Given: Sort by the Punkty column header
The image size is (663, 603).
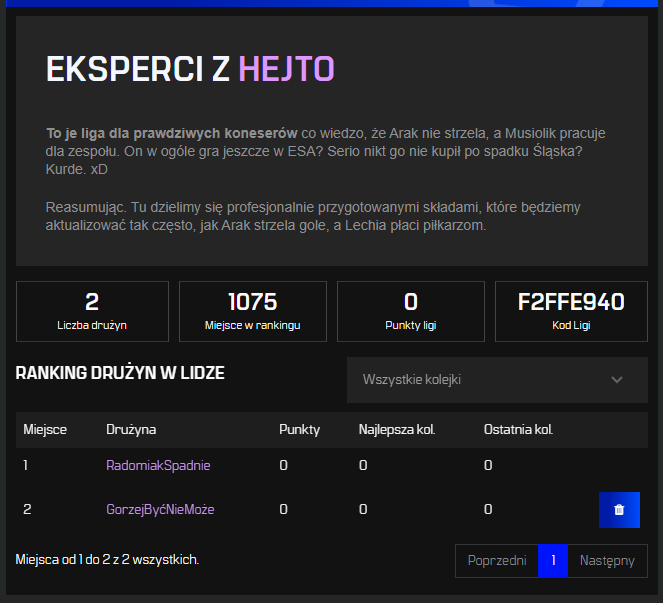Looking at the screenshot, I should 299,429.
